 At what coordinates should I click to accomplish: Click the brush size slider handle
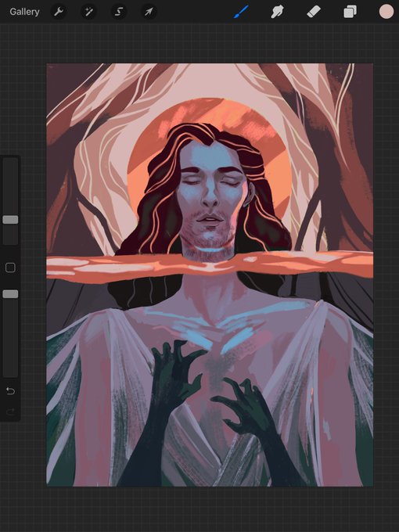(x=10, y=220)
